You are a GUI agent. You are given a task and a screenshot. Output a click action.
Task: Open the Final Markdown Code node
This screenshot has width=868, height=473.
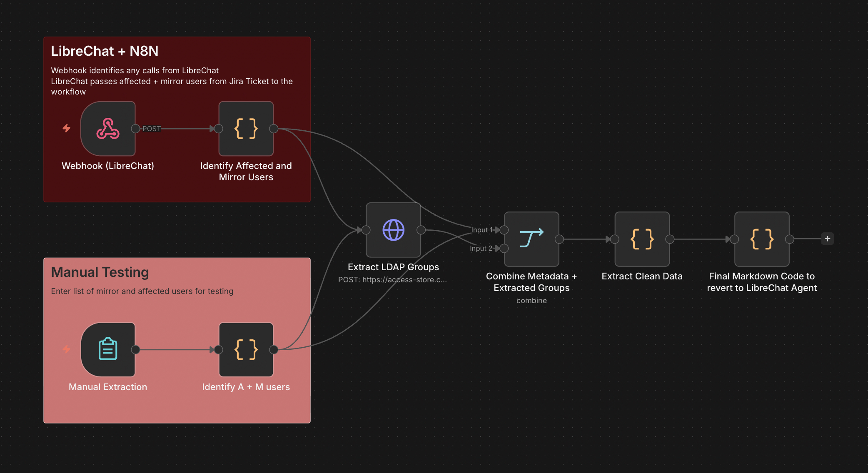762,239
